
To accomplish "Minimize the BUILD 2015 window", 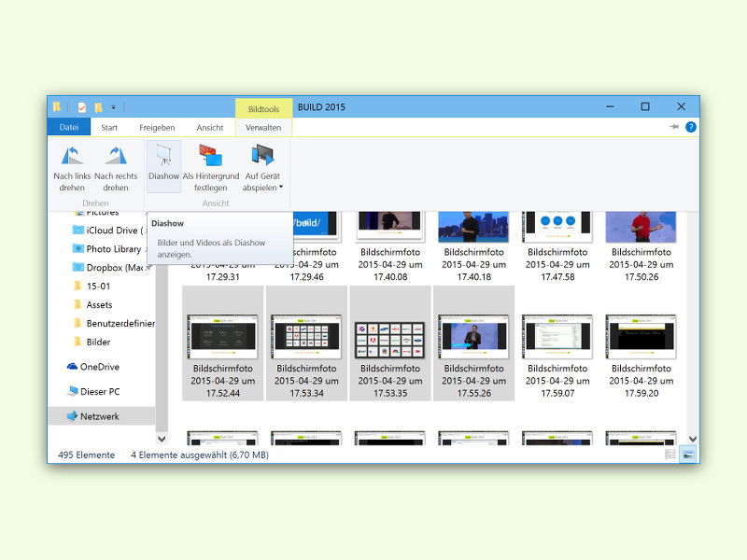I will click(x=610, y=106).
